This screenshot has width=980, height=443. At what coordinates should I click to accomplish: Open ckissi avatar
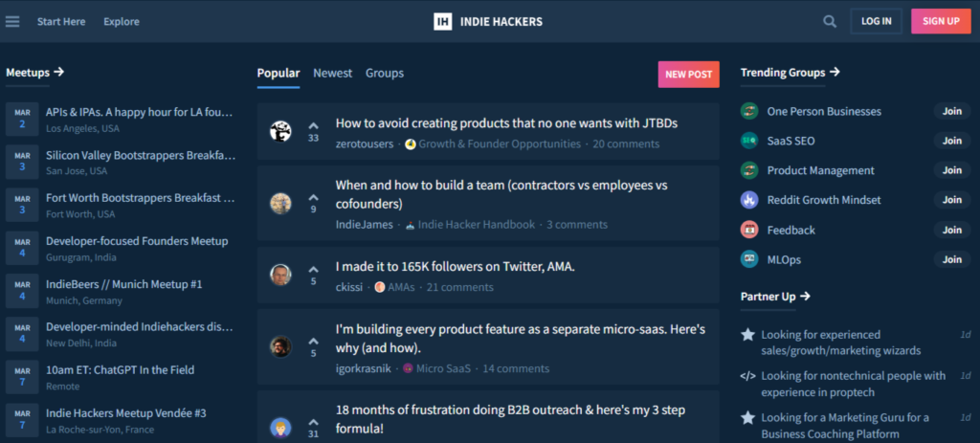[280, 275]
